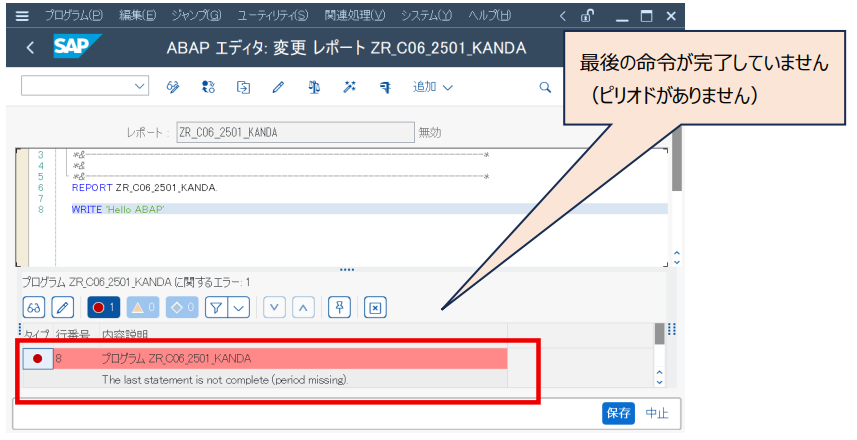Click the SAP logo
The width and height of the screenshot is (857, 440).
click(76, 46)
